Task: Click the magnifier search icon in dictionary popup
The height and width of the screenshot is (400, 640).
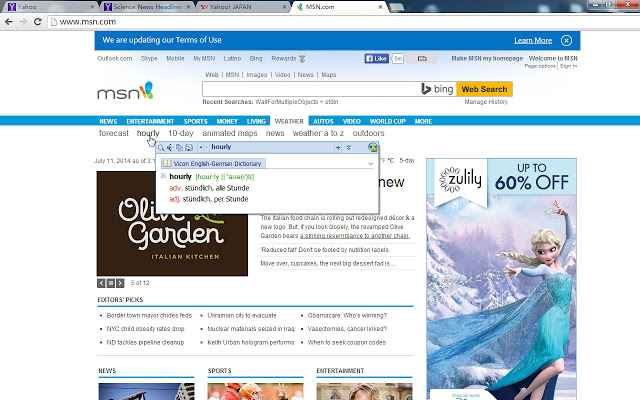Action: 161,147
